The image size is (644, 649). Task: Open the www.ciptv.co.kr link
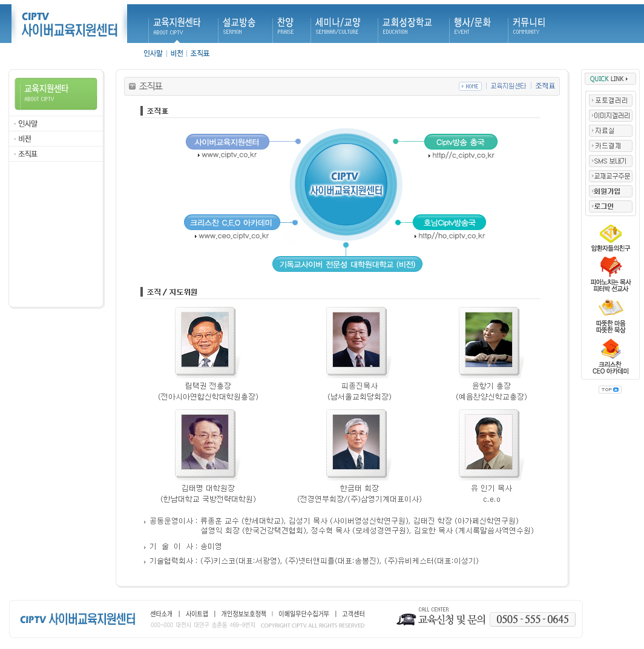tap(229, 155)
